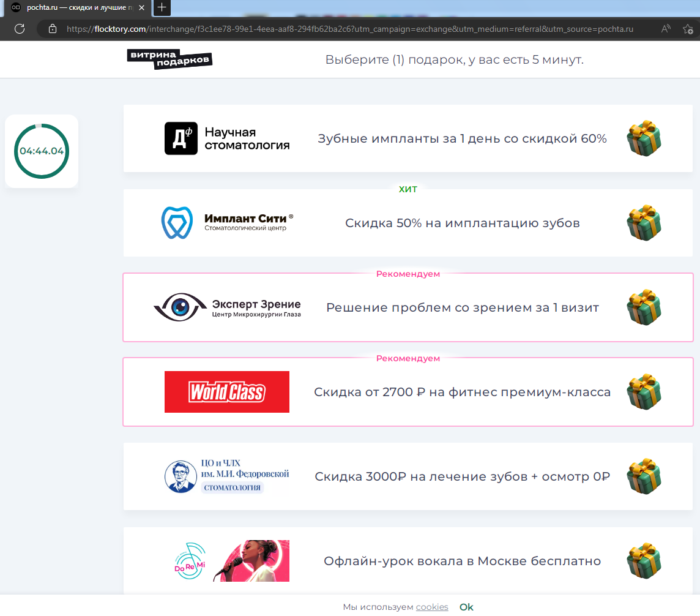Screen dimensions: 700x616
Task: Click gift icon for Федоровской стоматология offer
Action: pyautogui.click(x=644, y=476)
